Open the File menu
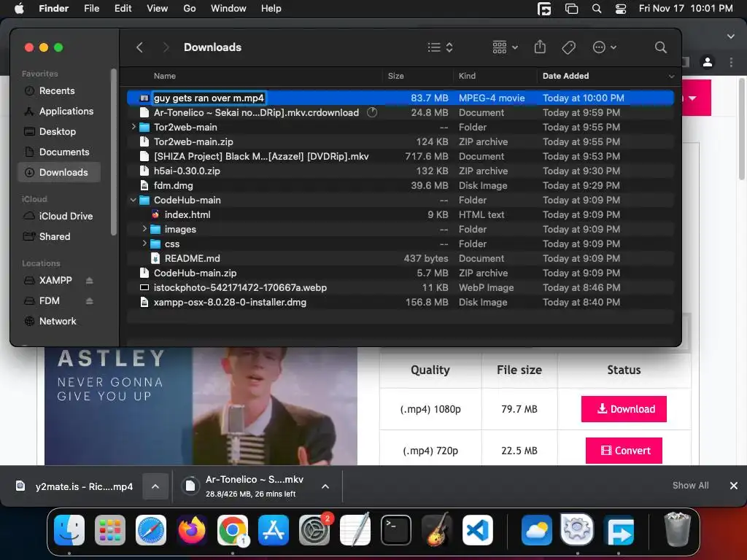 click(91, 9)
